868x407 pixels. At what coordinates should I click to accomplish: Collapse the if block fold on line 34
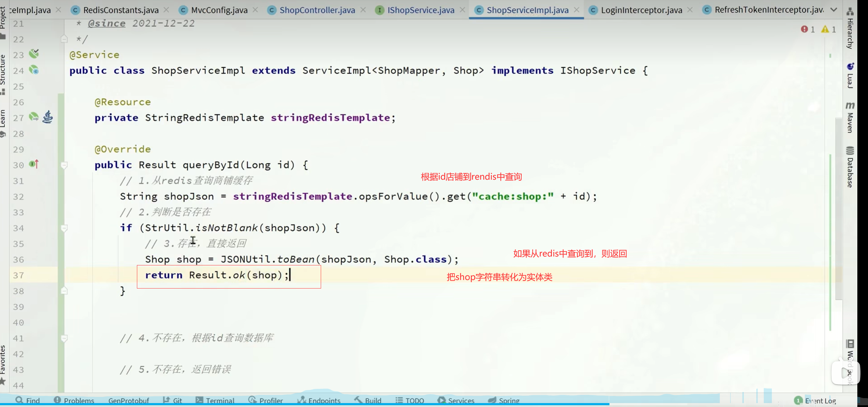pos(64,228)
